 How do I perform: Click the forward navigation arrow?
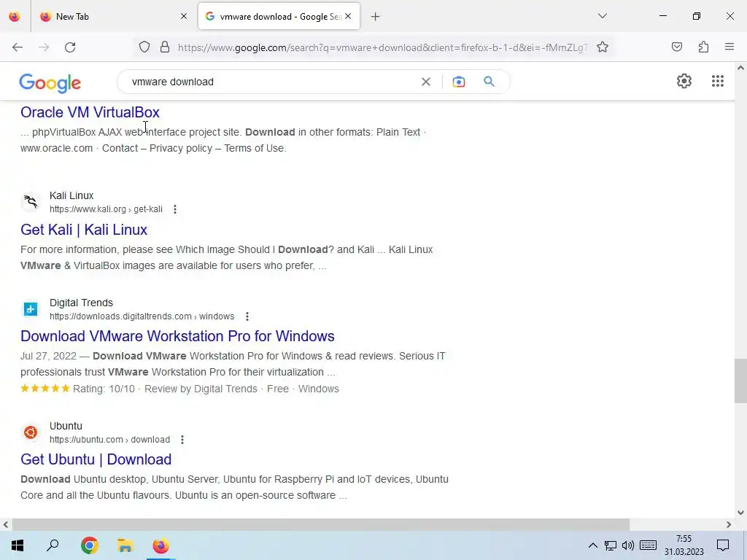(x=44, y=47)
